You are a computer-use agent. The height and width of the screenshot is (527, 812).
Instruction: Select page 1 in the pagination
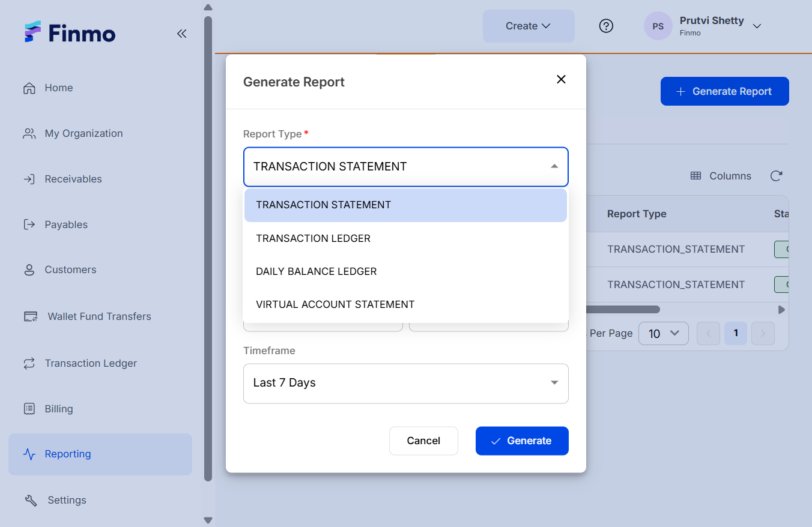736,333
